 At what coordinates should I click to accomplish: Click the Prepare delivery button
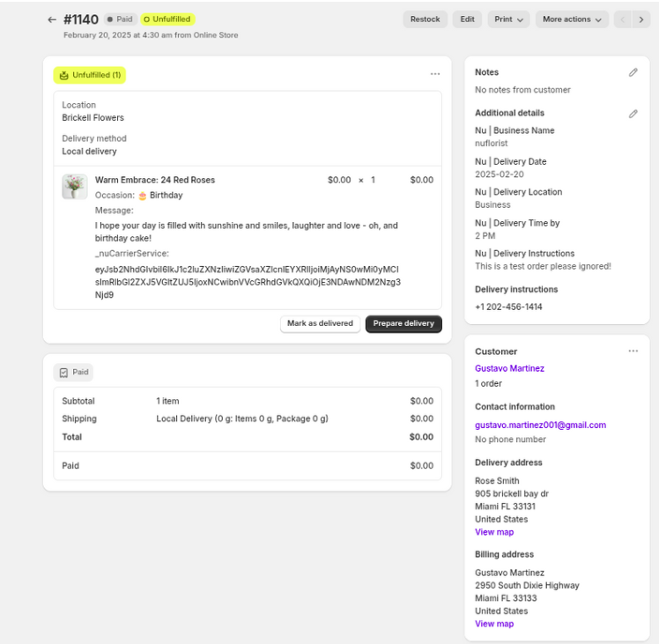point(404,323)
